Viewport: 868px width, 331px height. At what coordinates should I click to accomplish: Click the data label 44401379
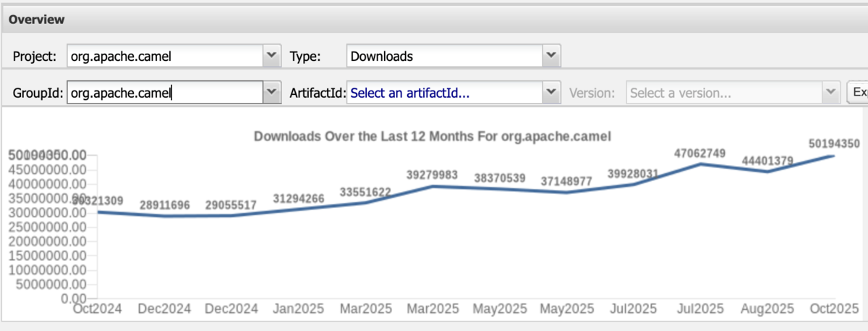click(x=767, y=160)
